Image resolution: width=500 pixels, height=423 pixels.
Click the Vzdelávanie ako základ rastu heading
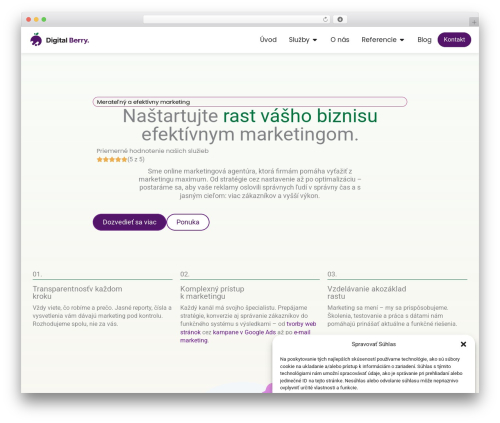[x=367, y=292]
